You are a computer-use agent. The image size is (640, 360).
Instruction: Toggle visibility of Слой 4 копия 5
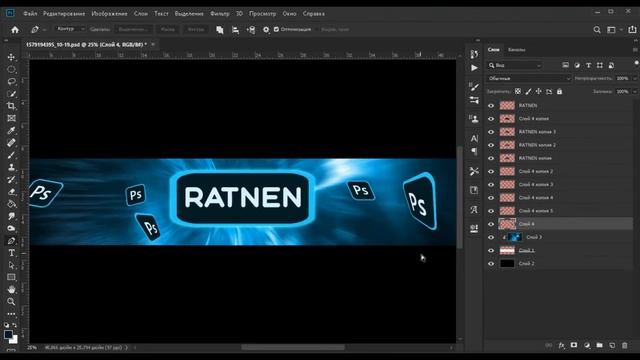[x=491, y=211]
